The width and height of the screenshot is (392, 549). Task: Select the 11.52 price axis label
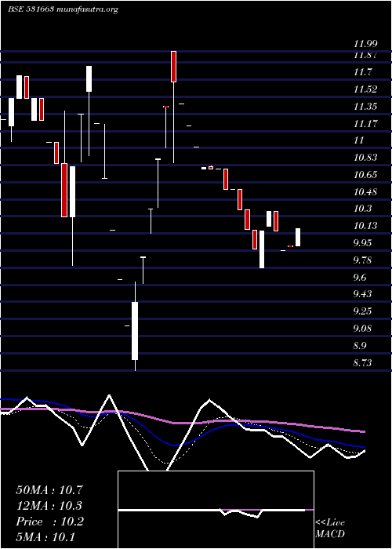[365, 89]
